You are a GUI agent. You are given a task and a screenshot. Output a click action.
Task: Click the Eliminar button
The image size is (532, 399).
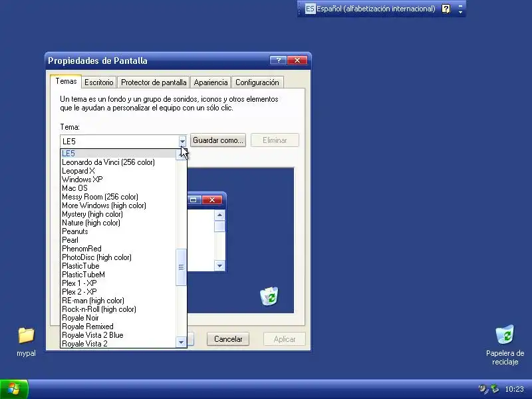point(275,140)
